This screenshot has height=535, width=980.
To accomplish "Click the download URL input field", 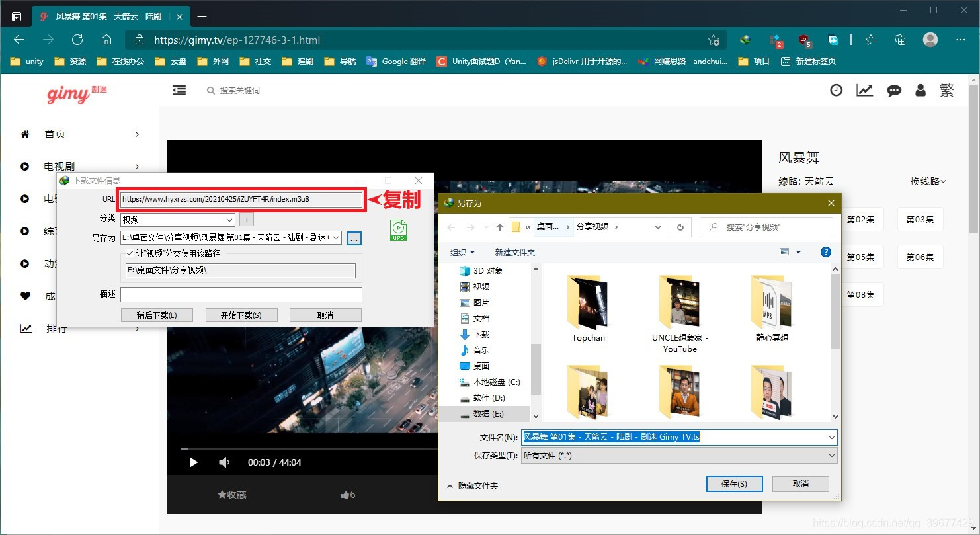I will point(242,199).
